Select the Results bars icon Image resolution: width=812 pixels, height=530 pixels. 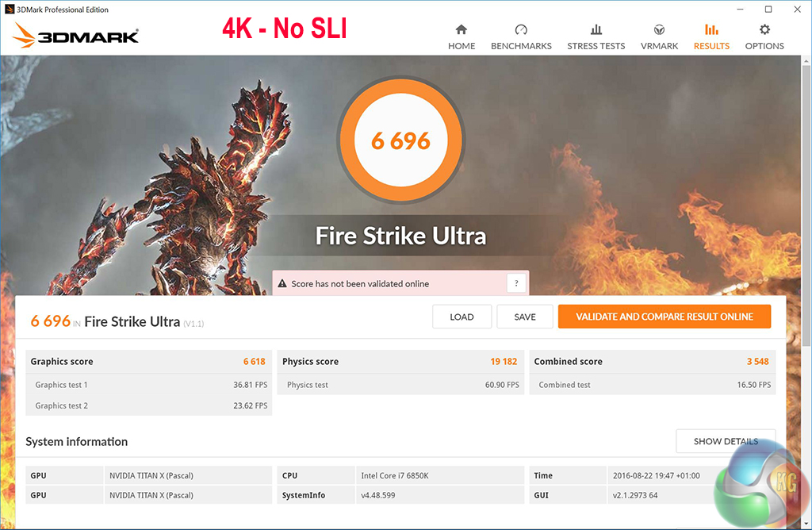pyautogui.click(x=711, y=29)
